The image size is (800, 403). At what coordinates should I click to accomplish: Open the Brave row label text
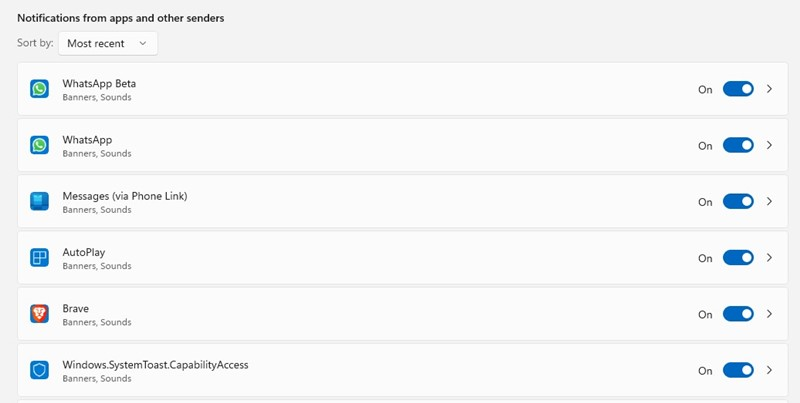coord(76,309)
